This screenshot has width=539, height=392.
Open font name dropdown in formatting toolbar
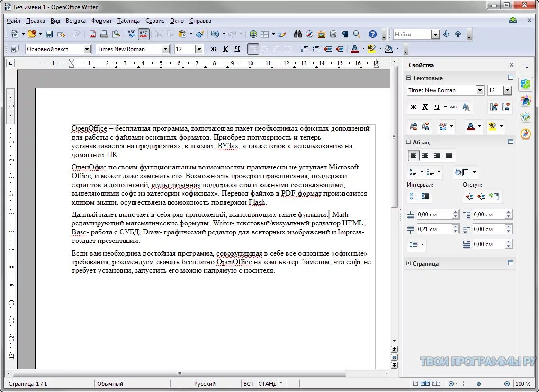tap(165, 49)
